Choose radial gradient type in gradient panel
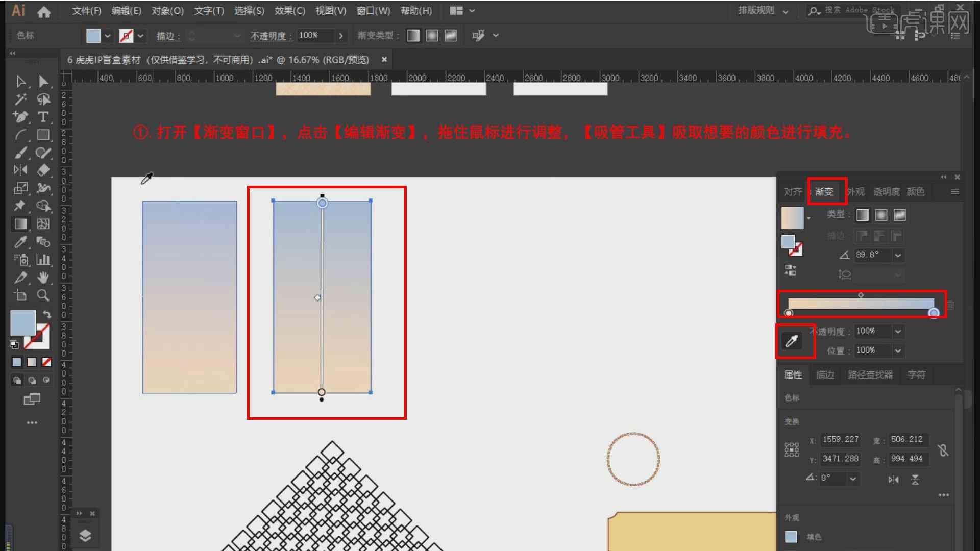 [881, 215]
